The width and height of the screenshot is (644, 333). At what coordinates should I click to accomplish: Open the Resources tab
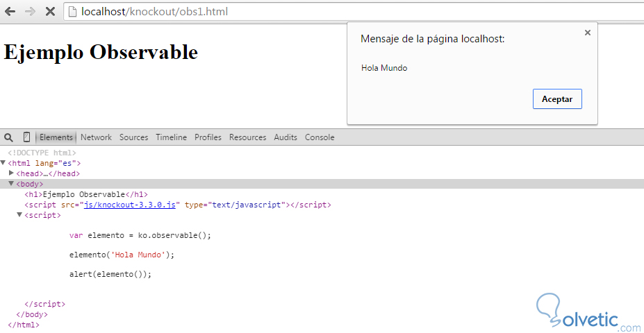(x=247, y=137)
